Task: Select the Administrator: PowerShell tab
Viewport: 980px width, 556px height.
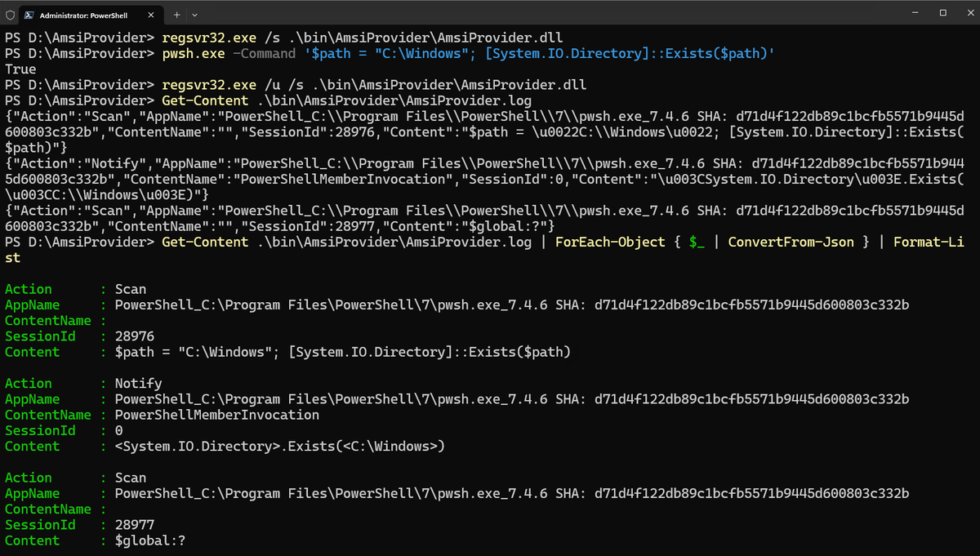Action: point(90,14)
